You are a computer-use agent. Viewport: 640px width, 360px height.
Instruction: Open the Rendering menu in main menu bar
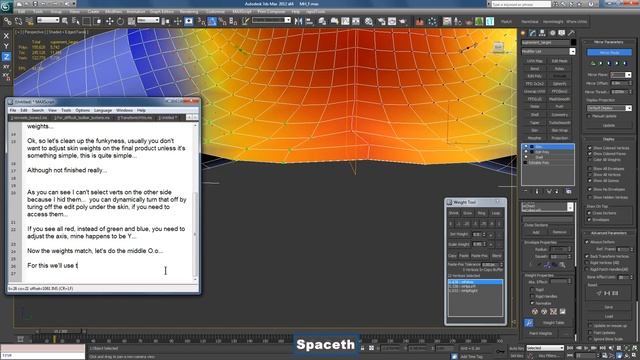(189, 11)
